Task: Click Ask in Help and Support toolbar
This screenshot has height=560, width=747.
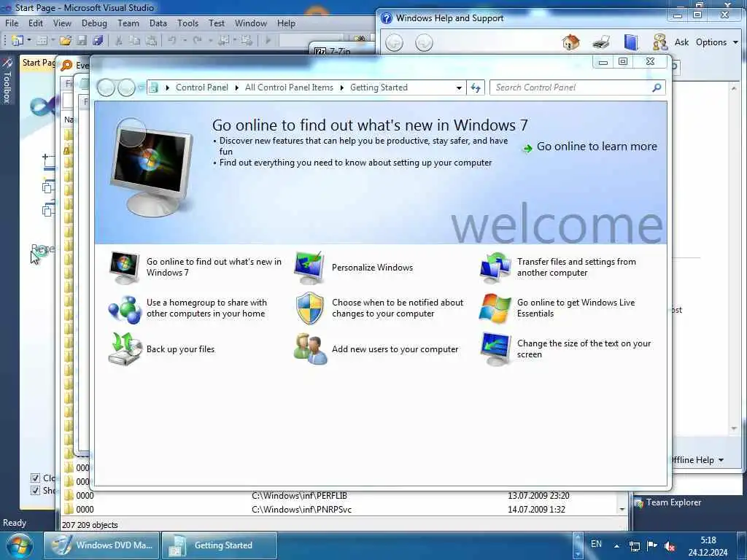Action: coord(681,42)
